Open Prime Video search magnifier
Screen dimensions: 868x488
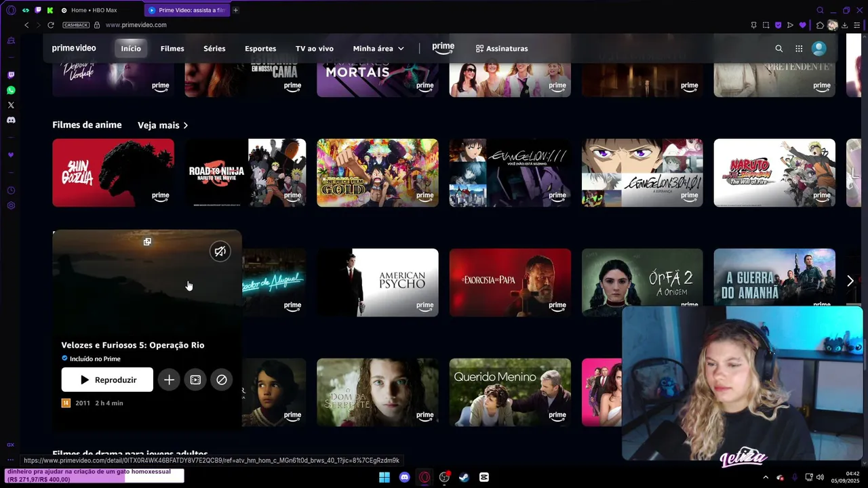pos(778,49)
